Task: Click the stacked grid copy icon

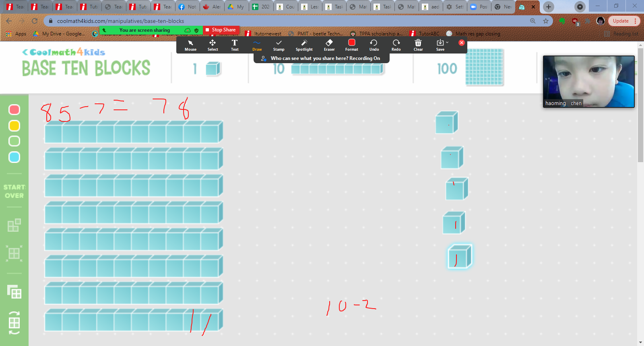Action: [14, 292]
